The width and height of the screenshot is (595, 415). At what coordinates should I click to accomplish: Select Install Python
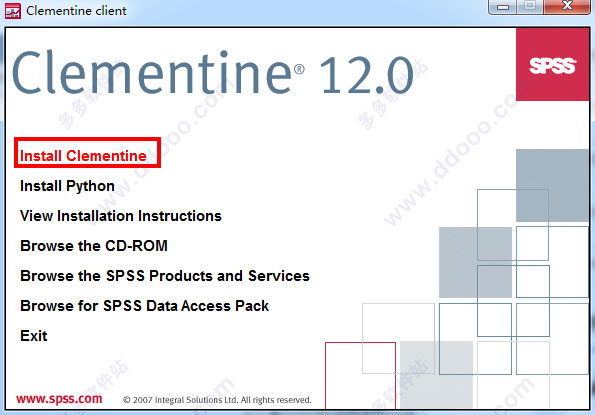67,186
